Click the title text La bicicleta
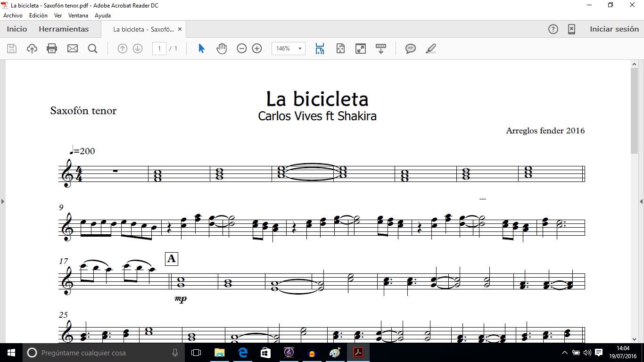 pos(317,99)
